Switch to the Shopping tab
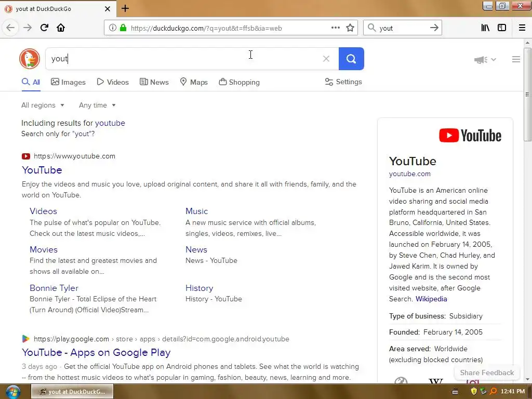The width and height of the screenshot is (532, 399). pos(239,82)
